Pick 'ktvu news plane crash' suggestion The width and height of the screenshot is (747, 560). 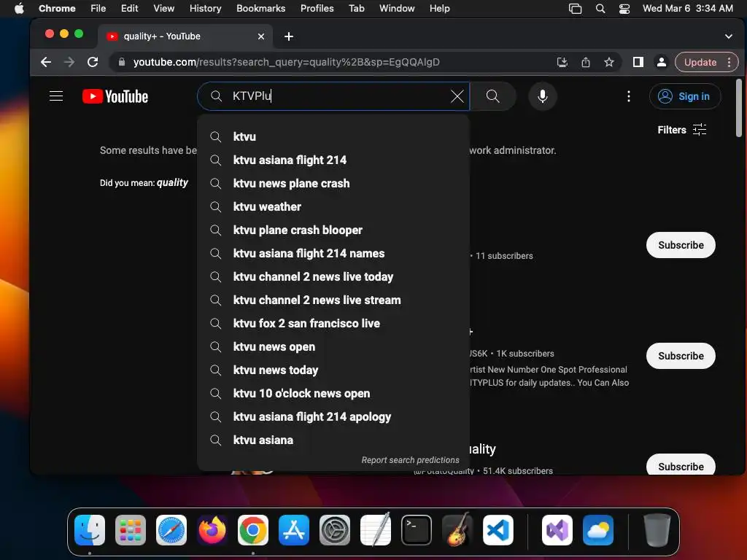pyautogui.click(x=333, y=183)
